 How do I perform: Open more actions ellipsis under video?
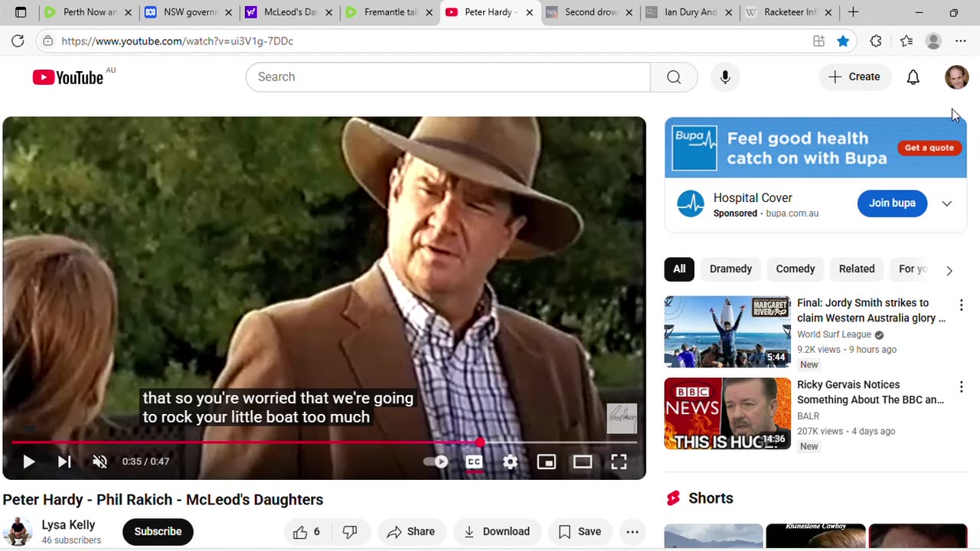[x=632, y=532]
